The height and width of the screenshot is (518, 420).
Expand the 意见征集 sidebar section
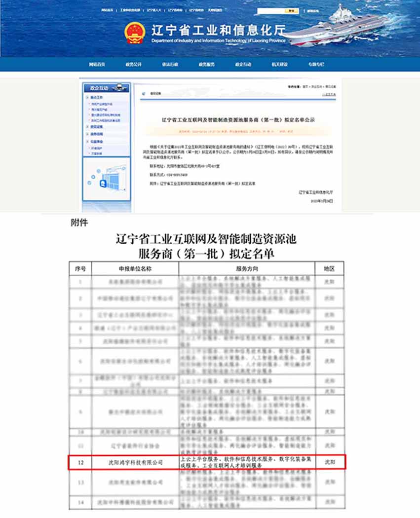[96, 127]
